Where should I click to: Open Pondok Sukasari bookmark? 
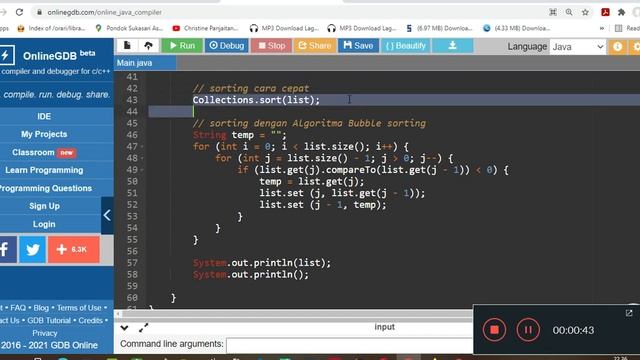point(129,28)
